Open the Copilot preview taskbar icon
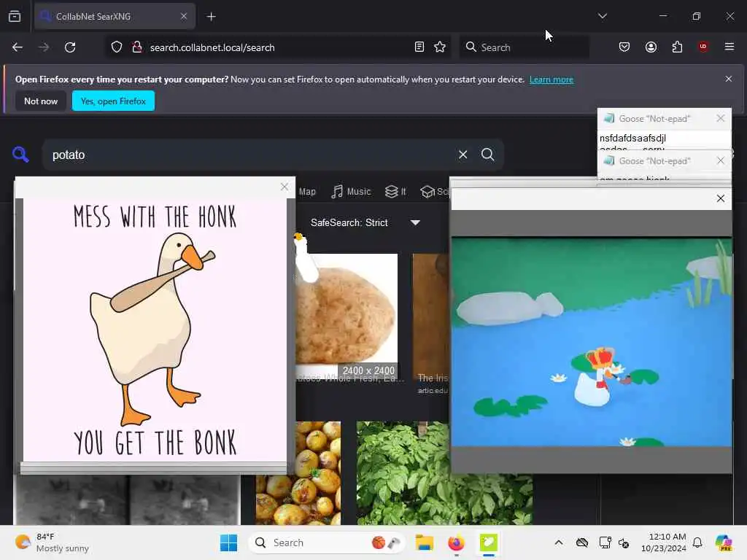747x560 pixels. (x=724, y=542)
